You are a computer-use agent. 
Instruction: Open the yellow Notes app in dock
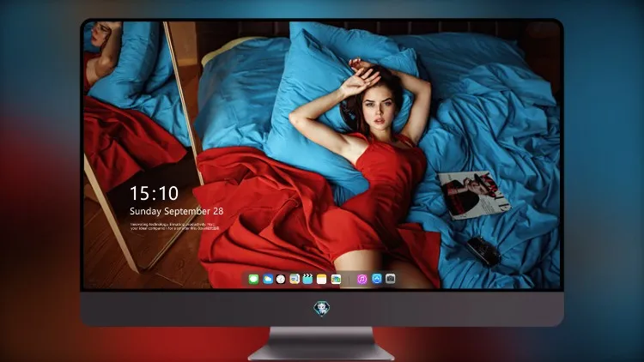322,280
